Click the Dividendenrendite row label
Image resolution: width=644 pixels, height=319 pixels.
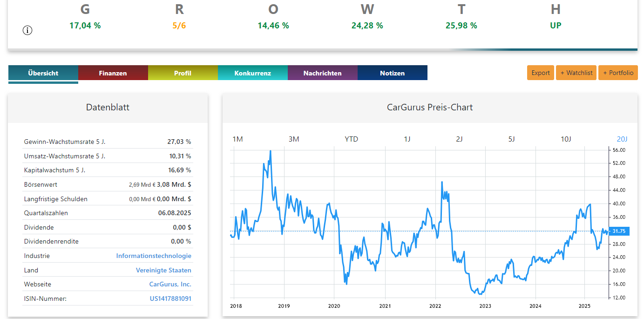(x=51, y=241)
